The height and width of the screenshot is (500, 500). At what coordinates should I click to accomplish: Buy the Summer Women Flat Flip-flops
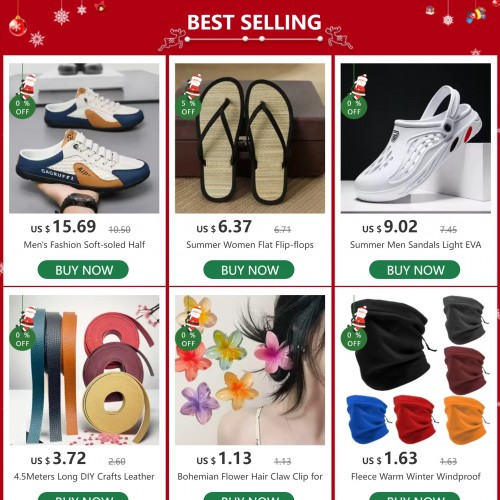tap(249, 270)
